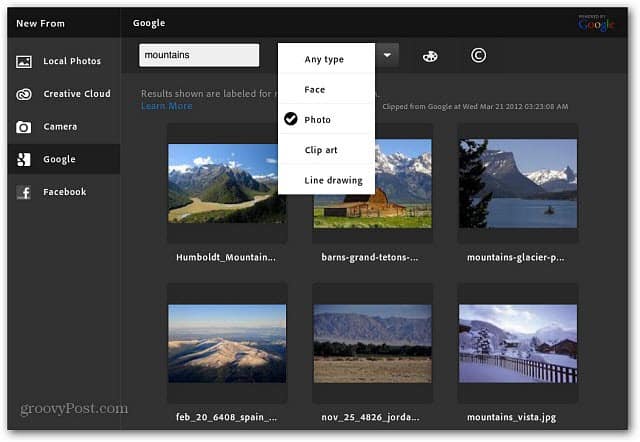This screenshot has height=442, width=640.
Task: Pick Photo image type entry
Action: pyautogui.click(x=326, y=119)
